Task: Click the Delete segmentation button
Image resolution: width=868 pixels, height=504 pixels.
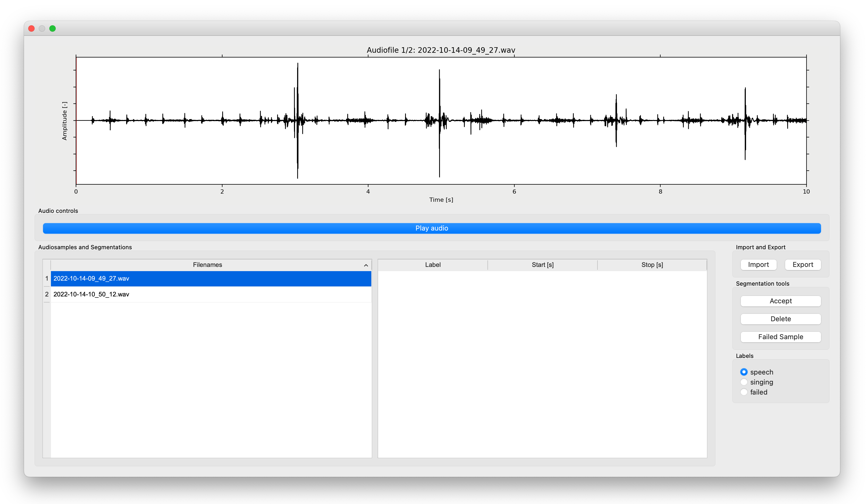Action: pos(780,319)
